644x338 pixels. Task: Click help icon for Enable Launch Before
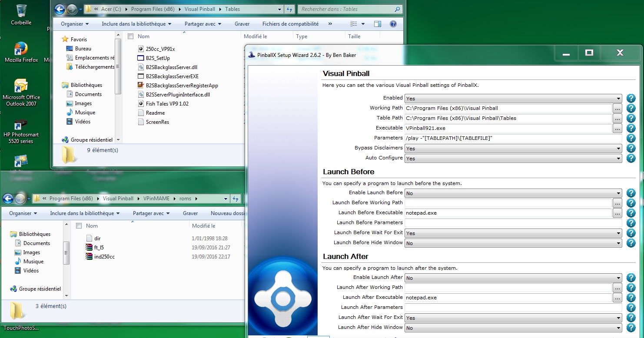[x=631, y=193]
